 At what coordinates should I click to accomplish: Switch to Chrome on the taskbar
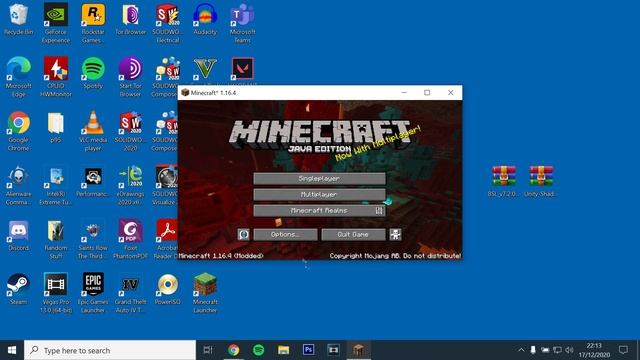coord(233,350)
